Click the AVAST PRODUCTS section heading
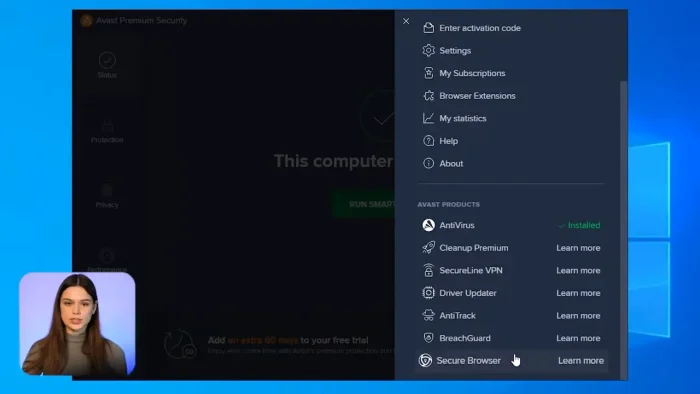The image size is (700, 394). pyautogui.click(x=448, y=204)
